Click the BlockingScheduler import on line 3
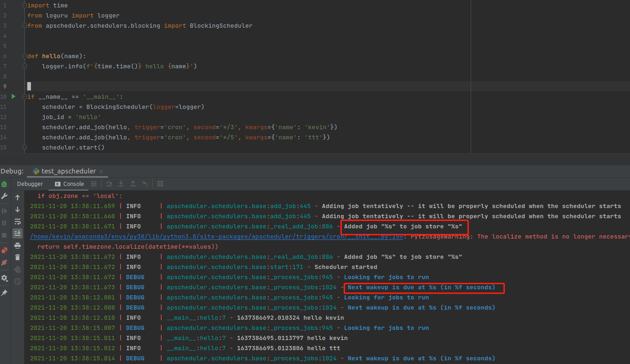 140,26
